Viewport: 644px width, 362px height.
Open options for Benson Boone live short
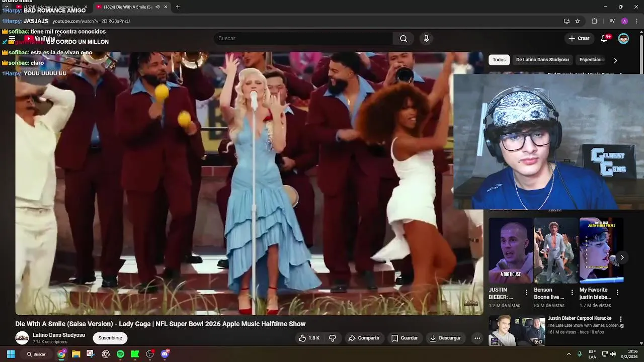tap(572, 292)
